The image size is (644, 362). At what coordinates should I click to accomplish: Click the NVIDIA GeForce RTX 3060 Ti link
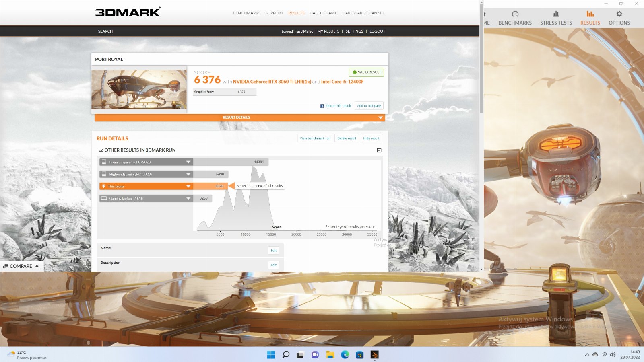pos(272,82)
